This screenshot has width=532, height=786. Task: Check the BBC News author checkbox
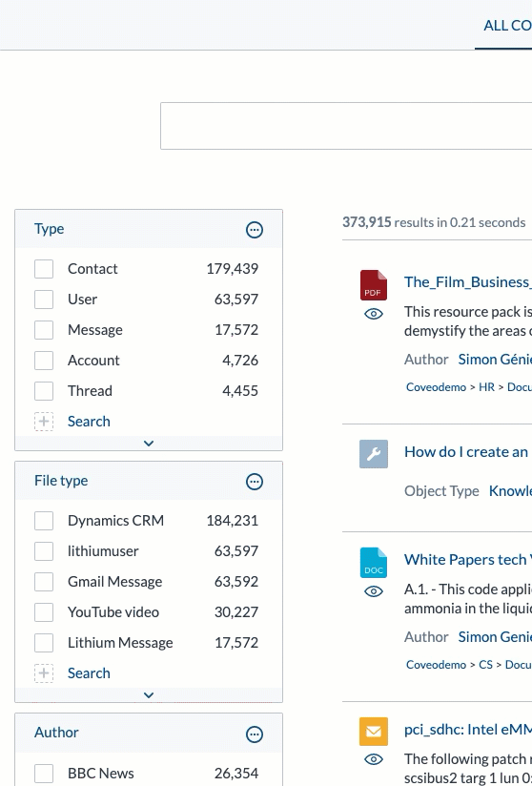[44, 774]
